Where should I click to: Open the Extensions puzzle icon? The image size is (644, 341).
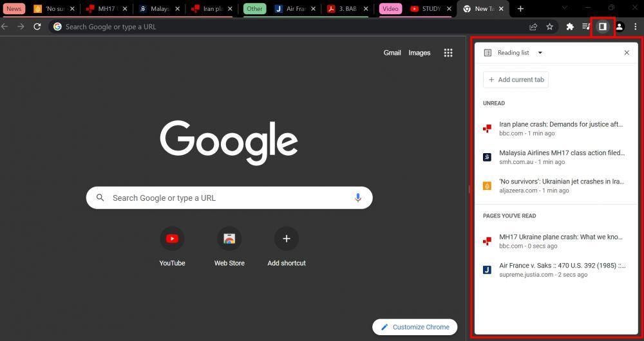tap(570, 26)
